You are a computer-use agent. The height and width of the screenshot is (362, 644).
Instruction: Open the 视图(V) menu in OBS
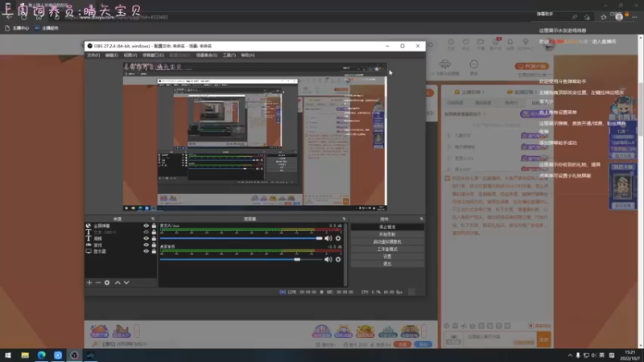pyautogui.click(x=130, y=55)
